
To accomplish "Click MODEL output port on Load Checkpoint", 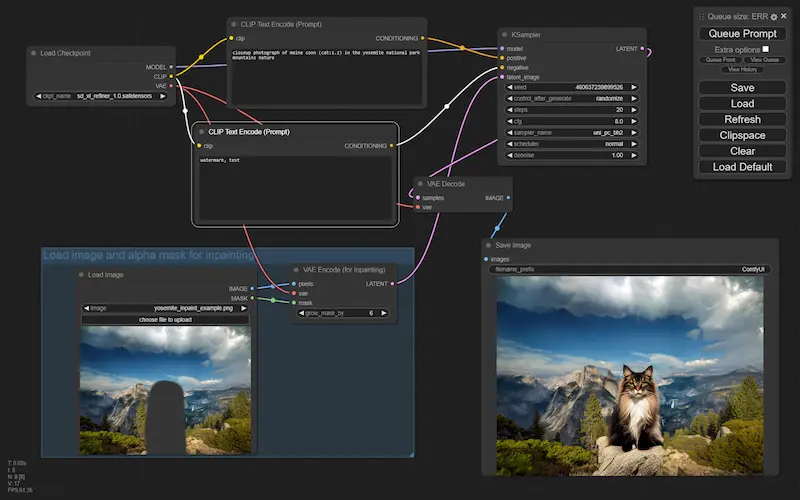I will (x=171, y=67).
